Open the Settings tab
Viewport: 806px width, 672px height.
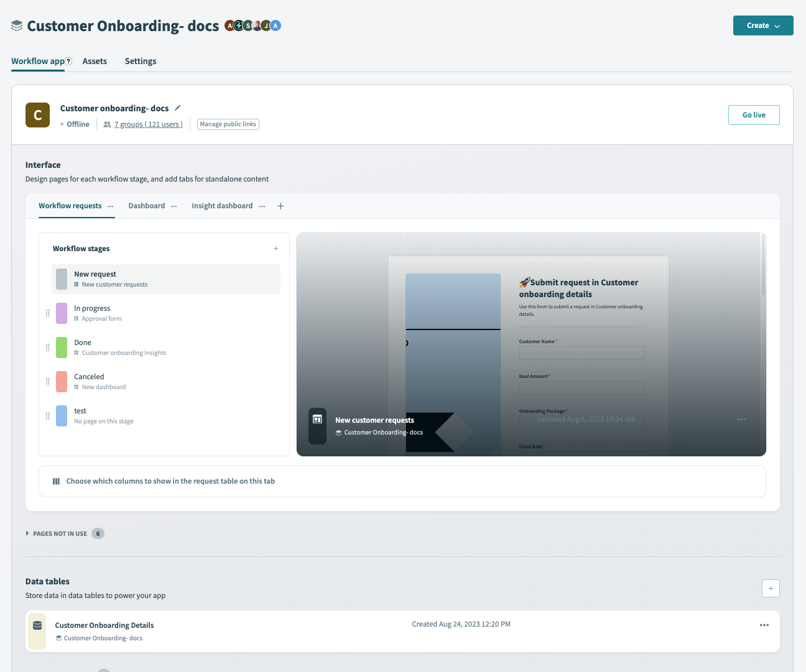point(141,61)
